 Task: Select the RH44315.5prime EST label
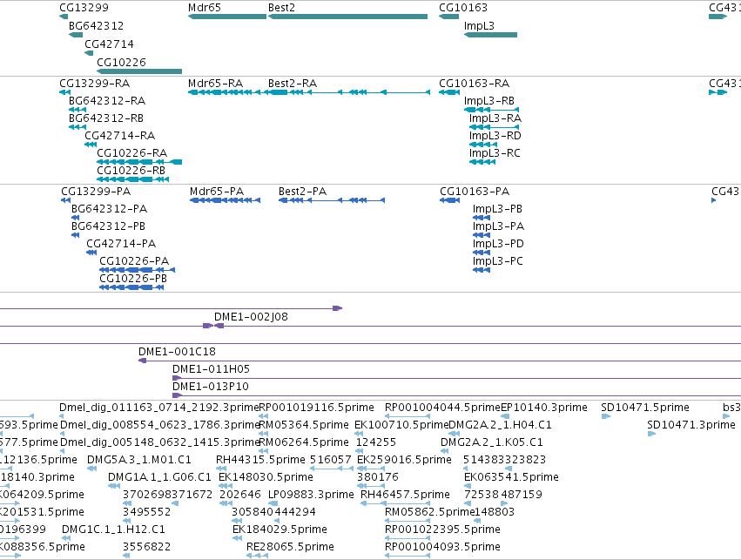coord(261,460)
